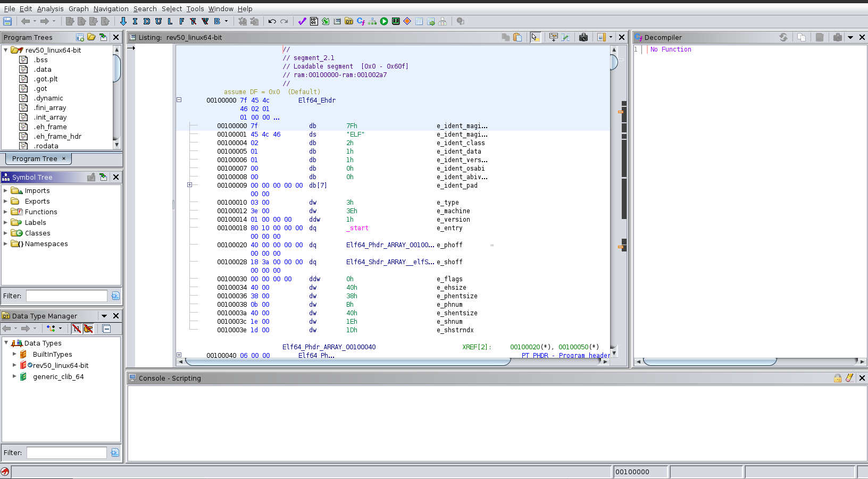
Task: Paste in Listing toolbar
Action: coord(518,37)
